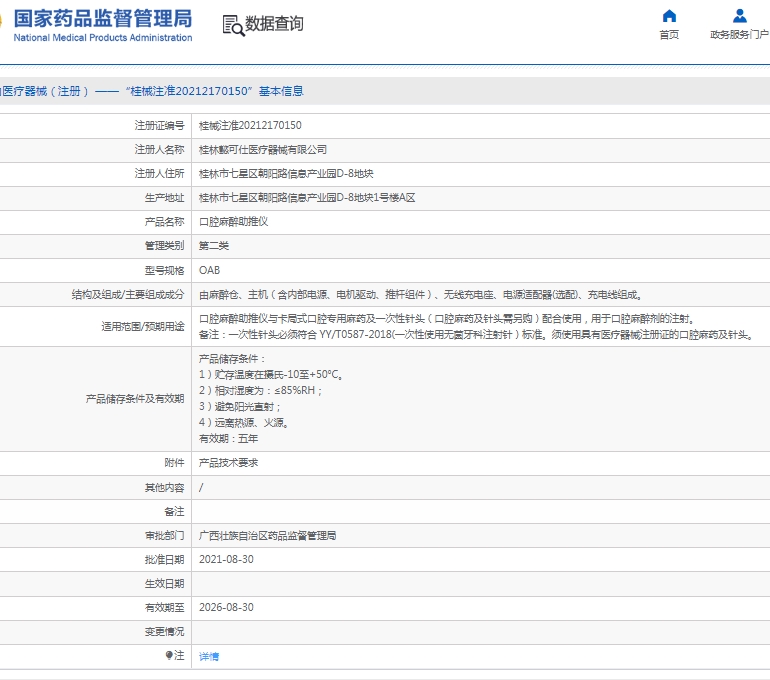
Task: Click the slash value in 其他内容 row
Action: pos(201,488)
